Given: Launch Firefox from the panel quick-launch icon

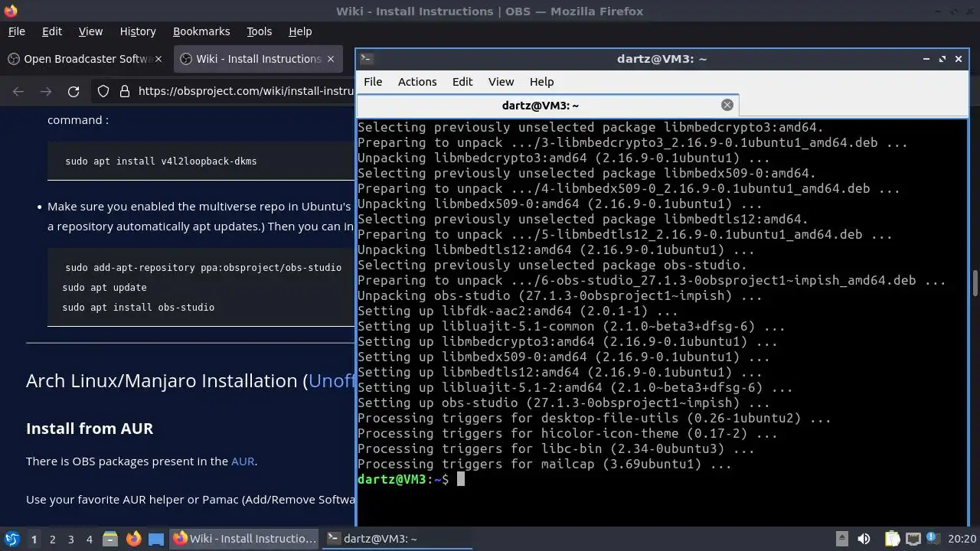Looking at the screenshot, I should point(133,539).
